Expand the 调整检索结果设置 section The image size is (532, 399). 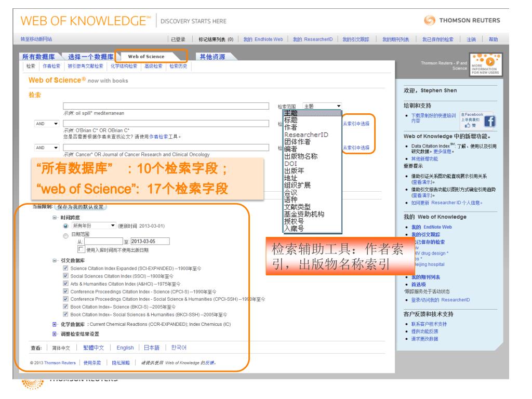pos(55,334)
